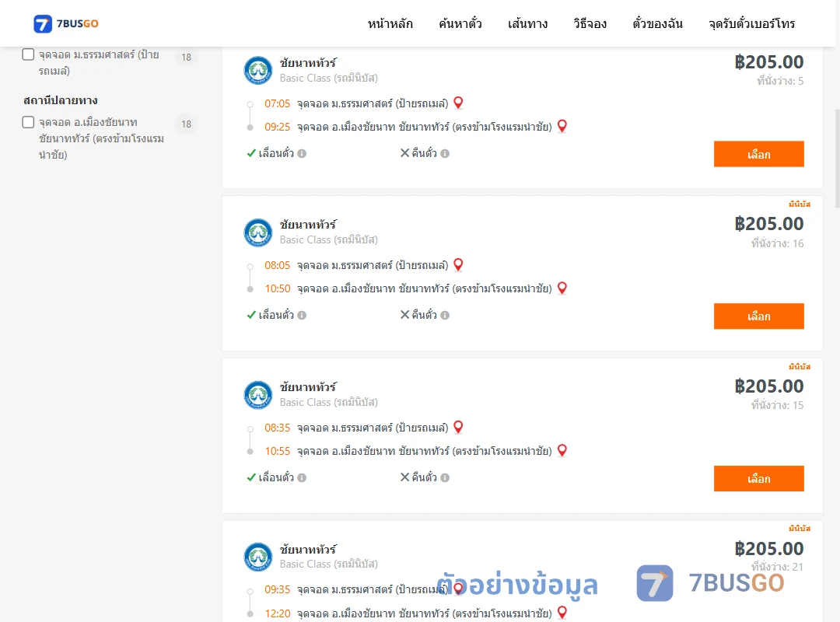The width and height of the screenshot is (840, 622).
Task: Tick the origin stop จุดจอด ม.ธรรมศาสตร์ checkbox
Action: pos(29,54)
